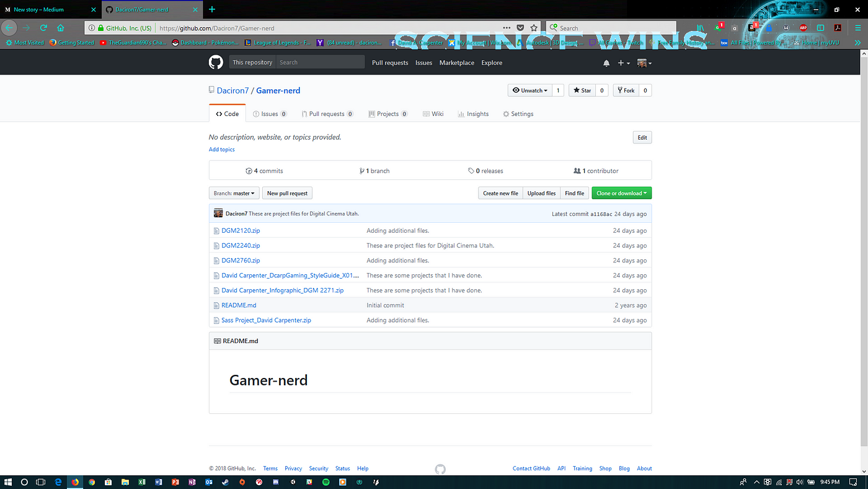Viewport: 868px width, 489px height.
Task: Click the Amazon assistant extension icon
Action: pos(752,28)
